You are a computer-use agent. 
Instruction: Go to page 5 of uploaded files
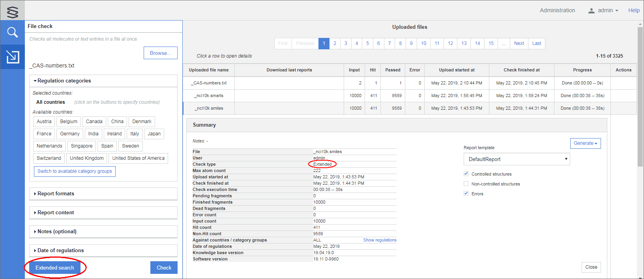tap(367, 43)
